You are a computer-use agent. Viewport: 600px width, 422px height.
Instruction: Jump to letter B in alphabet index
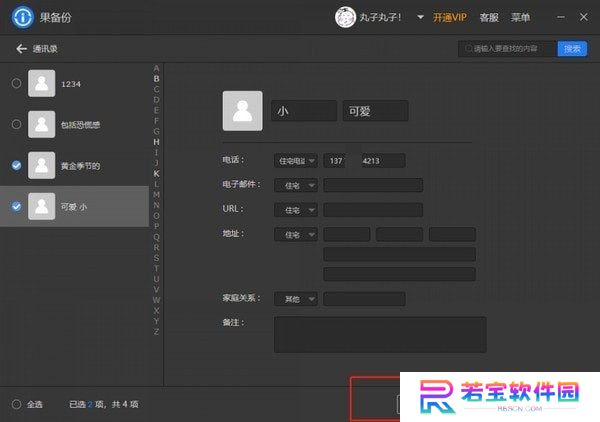(156, 79)
